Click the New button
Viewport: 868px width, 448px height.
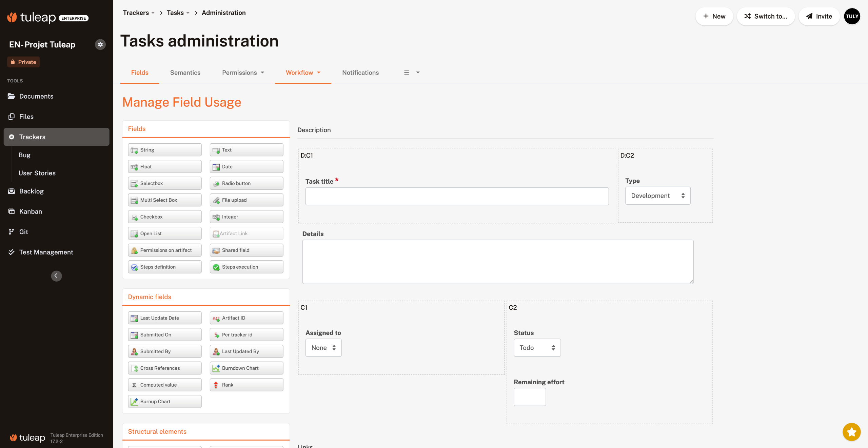point(714,16)
